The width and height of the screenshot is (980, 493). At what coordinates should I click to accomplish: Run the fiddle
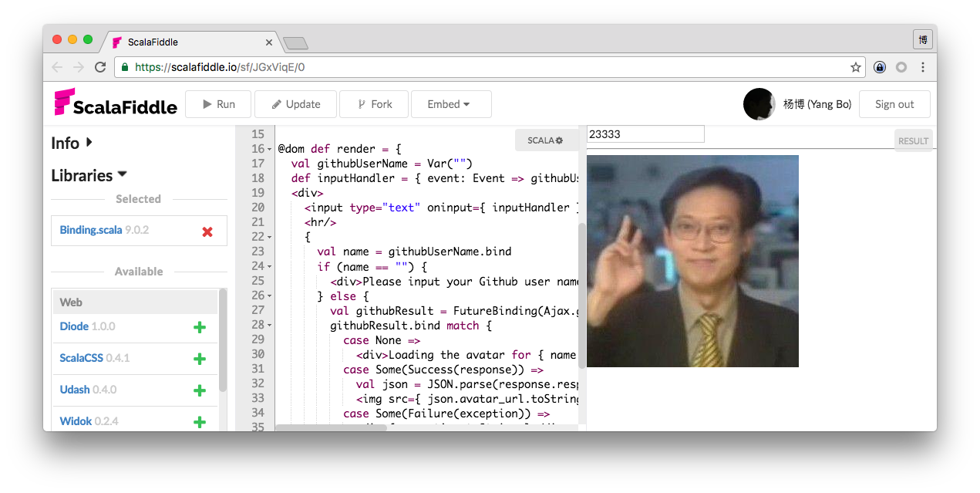pyautogui.click(x=217, y=104)
